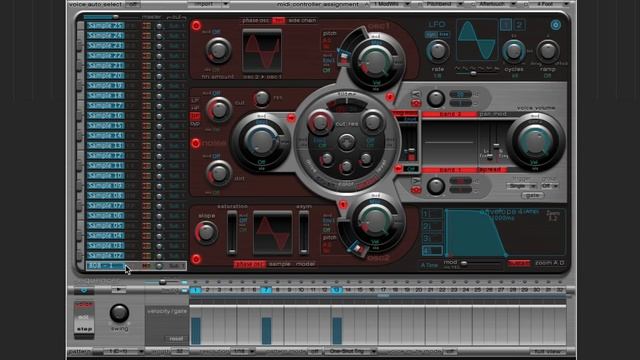This screenshot has height=360, width=640.
Task: Adjust the master volume slider
Action: [x=116, y=17]
